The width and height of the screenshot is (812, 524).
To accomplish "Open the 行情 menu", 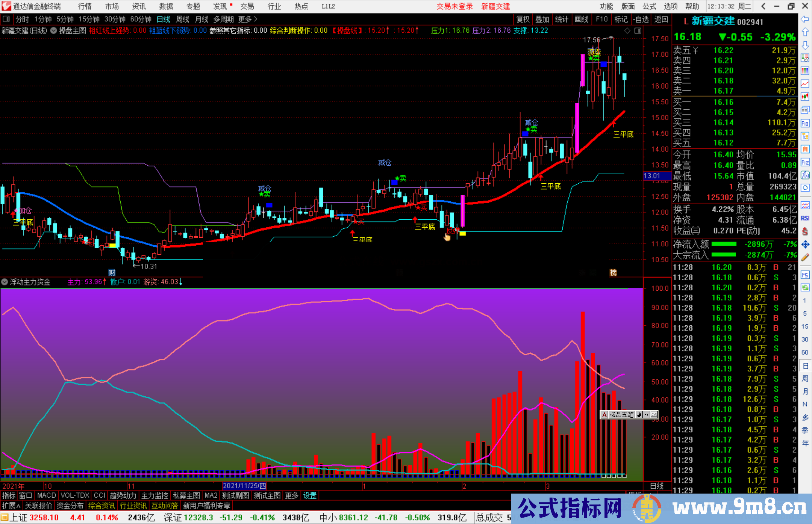I will tap(85, 6).
